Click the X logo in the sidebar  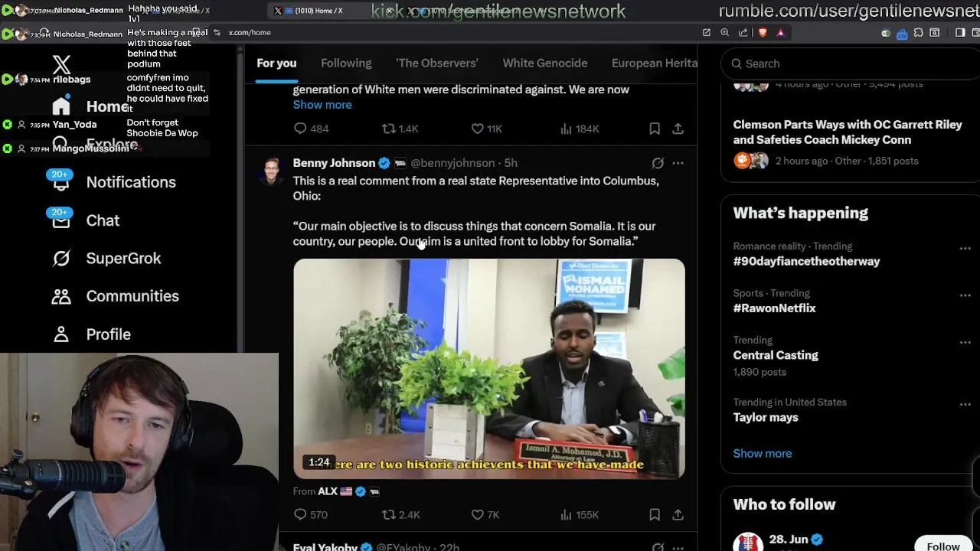61,65
